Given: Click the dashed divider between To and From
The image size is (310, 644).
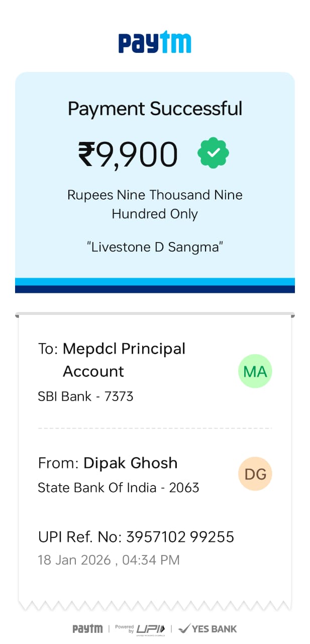Looking at the screenshot, I should [155, 428].
